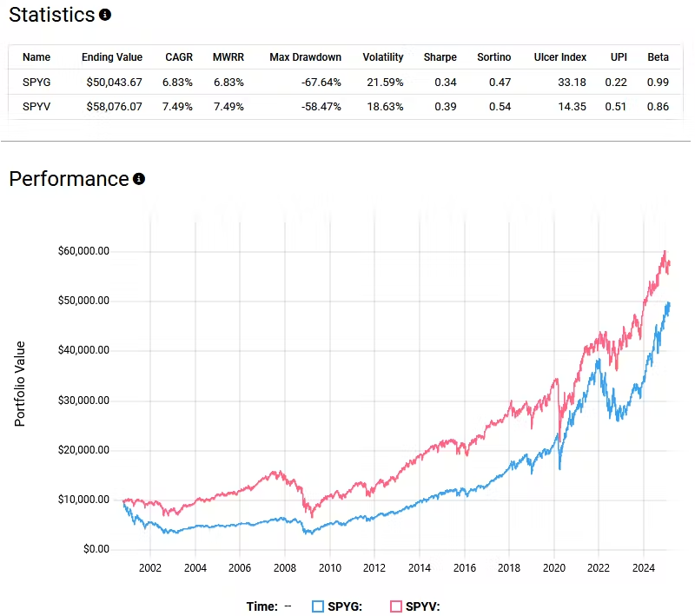Sort table by Ending Value column
The image size is (695, 616).
112,57
